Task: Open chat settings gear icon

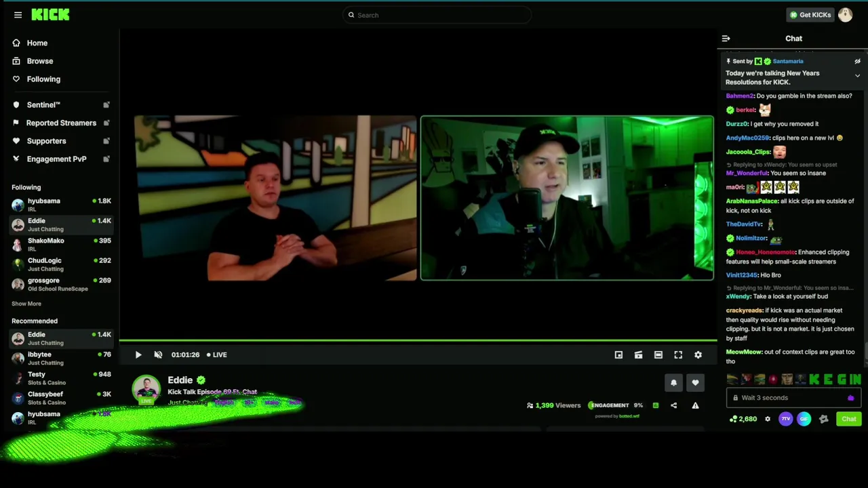Action: click(768, 419)
